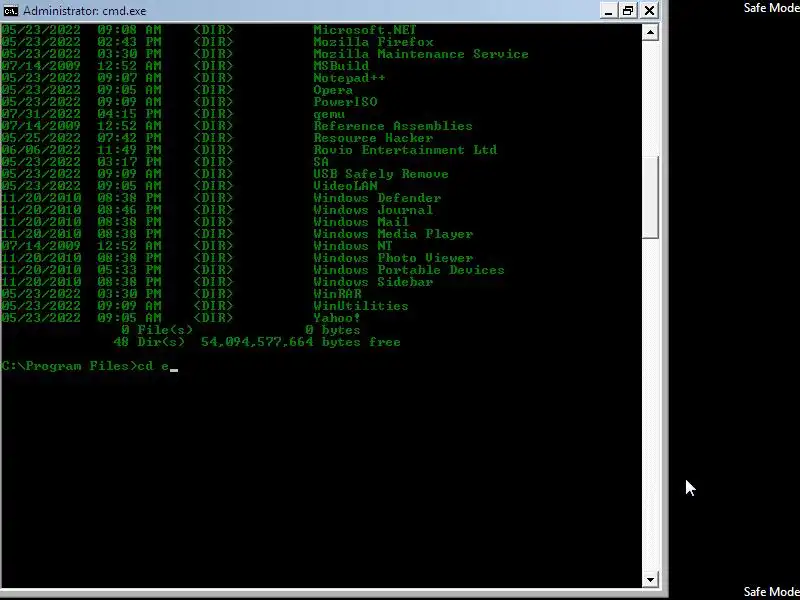Image resolution: width=800 pixels, height=600 pixels.
Task: Close the Administrator cmd.exe window
Action: [x=649, y=10]
